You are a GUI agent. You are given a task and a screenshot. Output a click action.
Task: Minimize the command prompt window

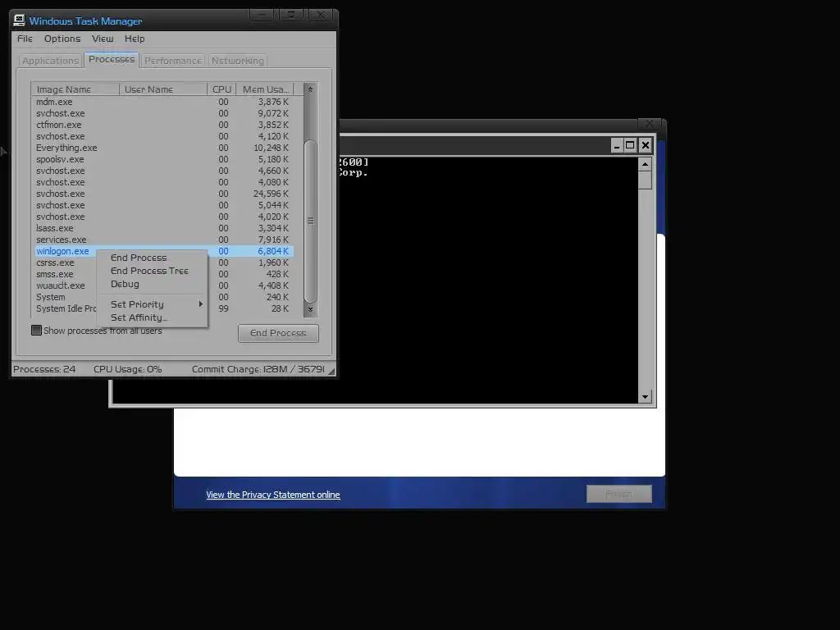pos(617,145)
